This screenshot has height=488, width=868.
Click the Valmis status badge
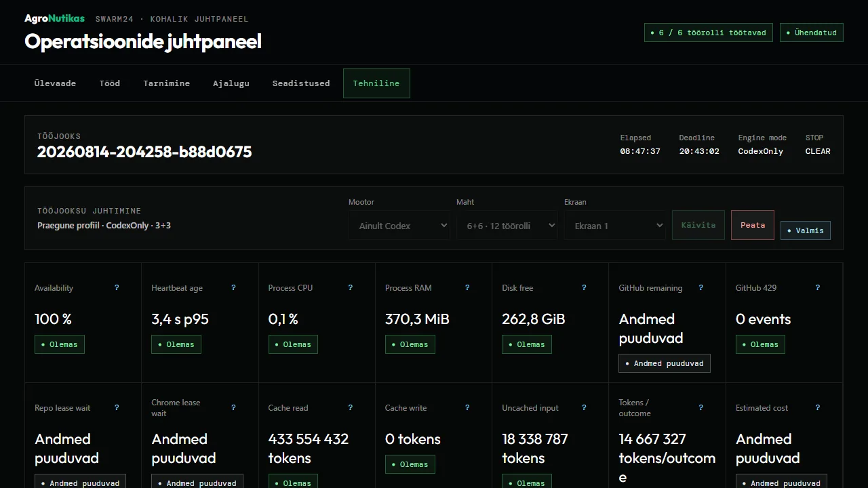coord(806,230)
